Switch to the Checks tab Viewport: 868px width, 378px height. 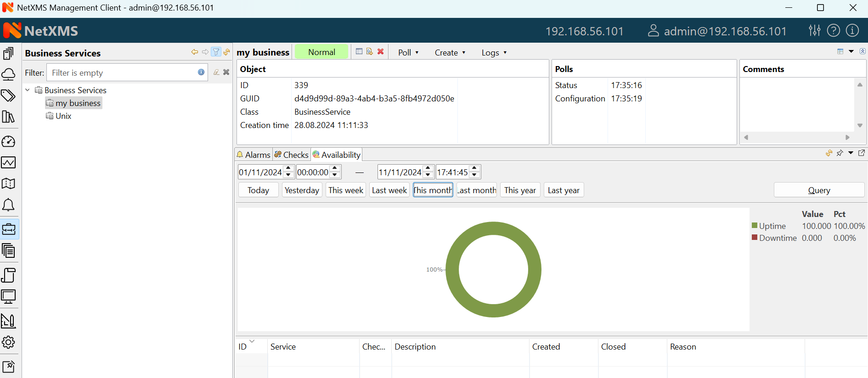pyautogui.click(x=292, y=155)
